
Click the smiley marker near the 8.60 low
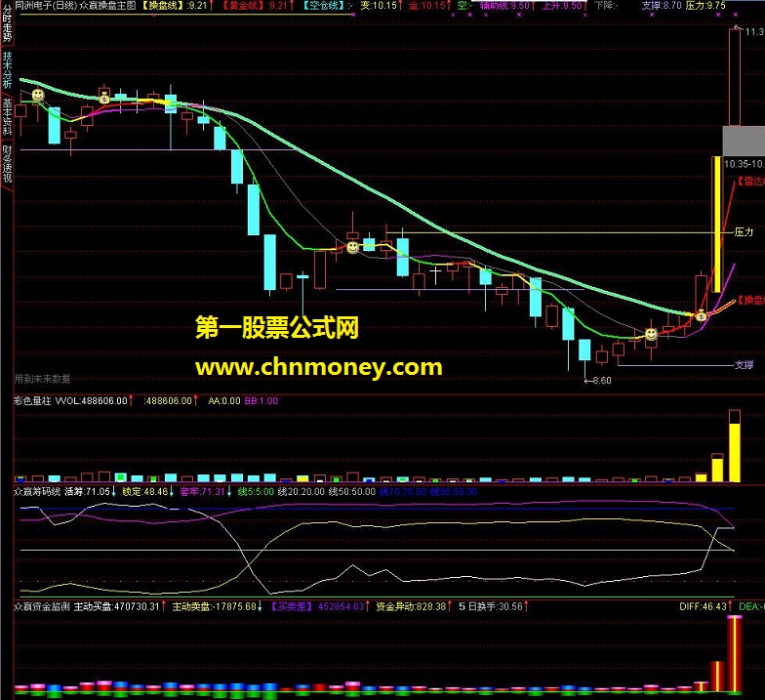point(651,334)
